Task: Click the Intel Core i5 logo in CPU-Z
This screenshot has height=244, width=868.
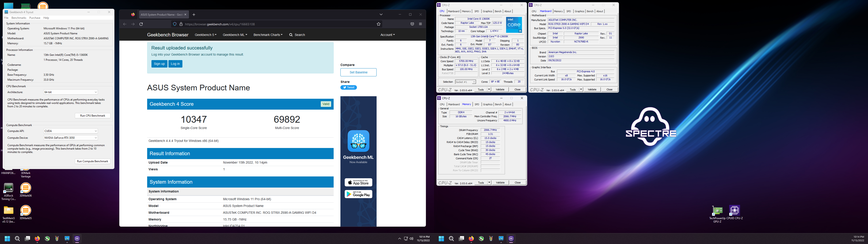Action: [514, 25]
